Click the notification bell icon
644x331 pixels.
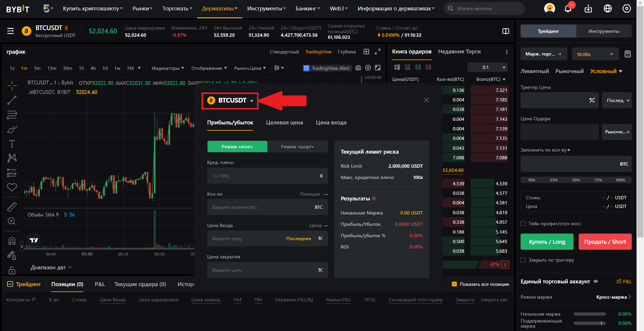568,8
